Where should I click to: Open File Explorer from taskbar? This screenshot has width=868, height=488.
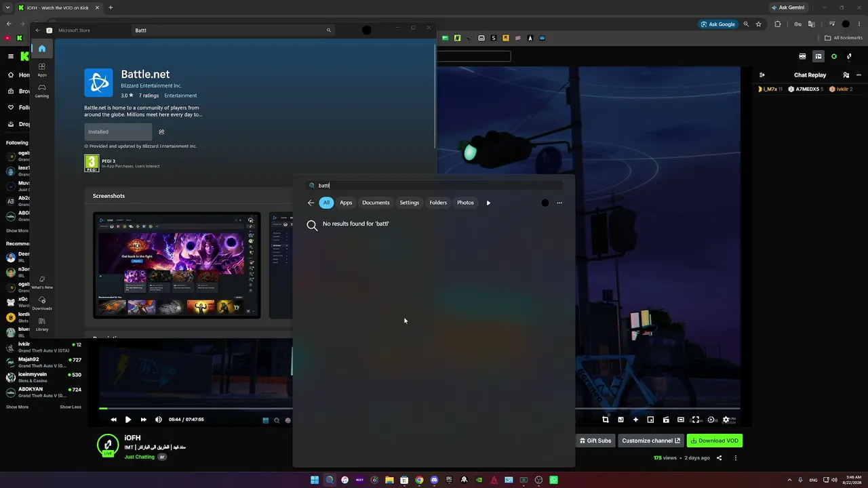coord(389,480)
